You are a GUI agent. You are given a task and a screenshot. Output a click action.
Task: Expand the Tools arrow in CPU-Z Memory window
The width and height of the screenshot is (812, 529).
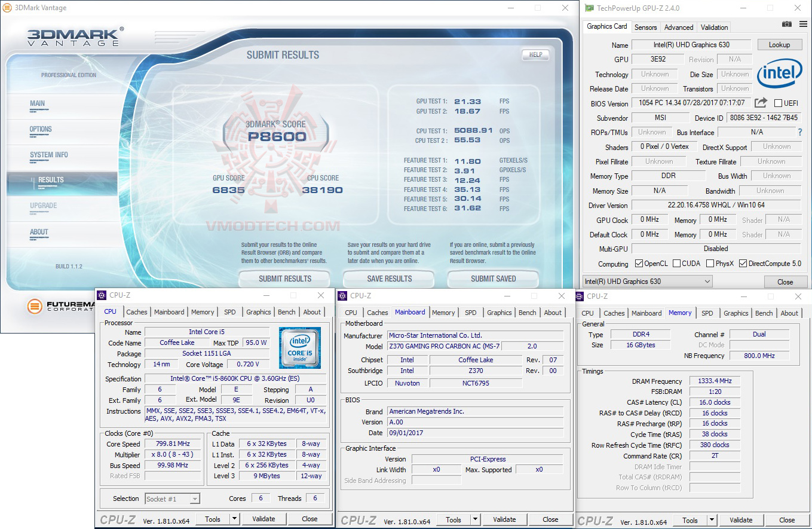[712, 520]
